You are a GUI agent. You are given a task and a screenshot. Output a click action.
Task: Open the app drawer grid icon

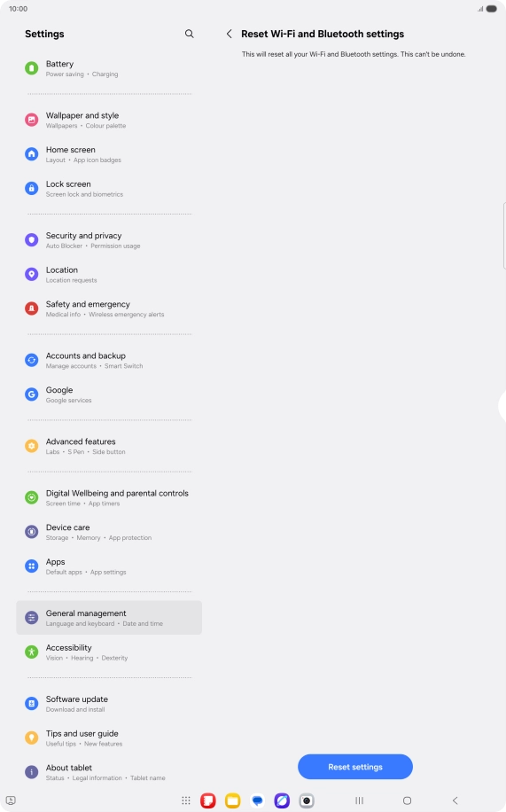[186, 800]
